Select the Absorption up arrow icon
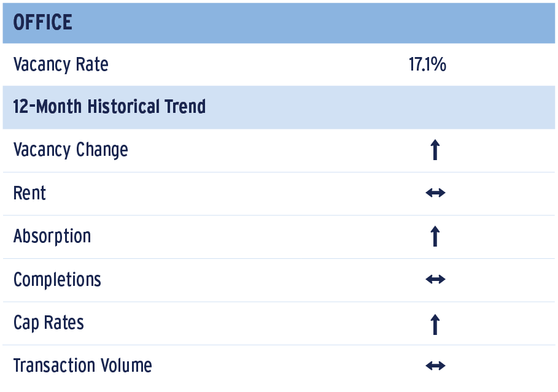 point(435,236)
